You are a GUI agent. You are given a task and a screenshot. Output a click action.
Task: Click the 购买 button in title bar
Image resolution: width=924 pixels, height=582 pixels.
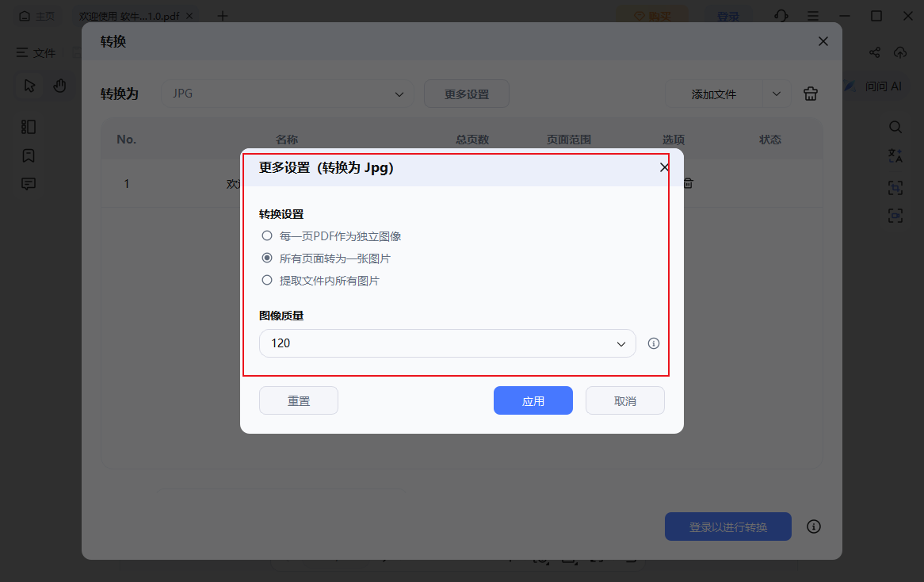[651, 16]
